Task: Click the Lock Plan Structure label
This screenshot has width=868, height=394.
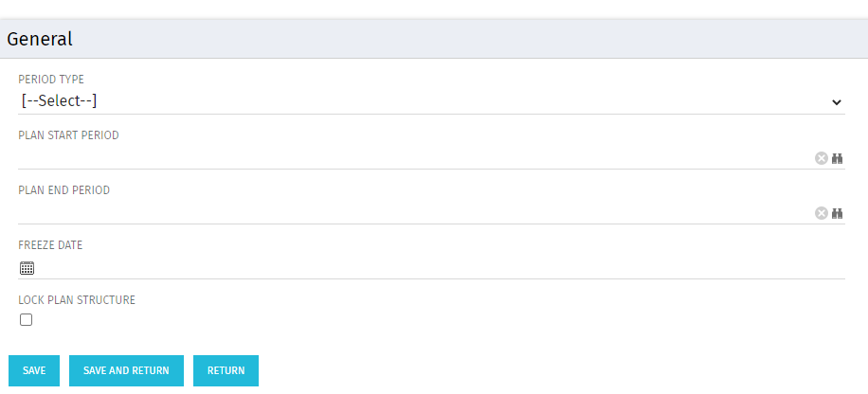Action: tap(77, 300)
